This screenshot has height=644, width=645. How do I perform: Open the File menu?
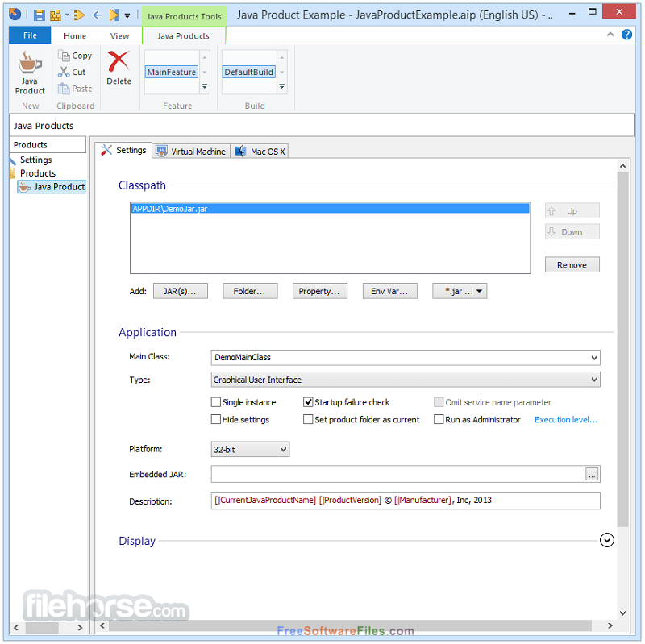(x=30, y=35)
